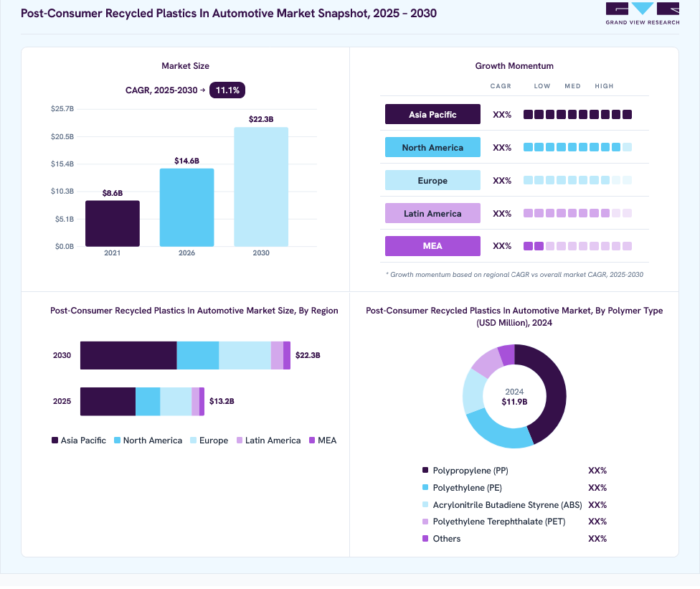Image resolution: width=700 pixels, height=589 pixels.
Task: Toggle North America legend swatch
Action: coord(118,440)
